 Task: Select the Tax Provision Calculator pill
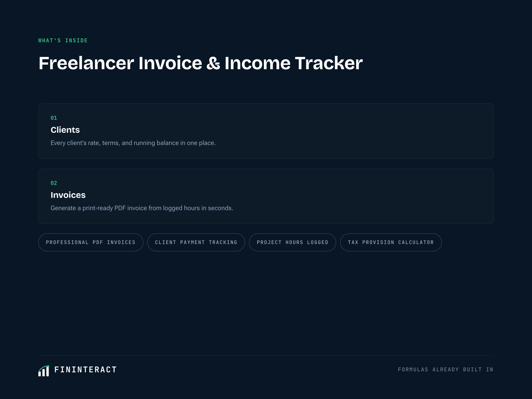coord(391,242)
